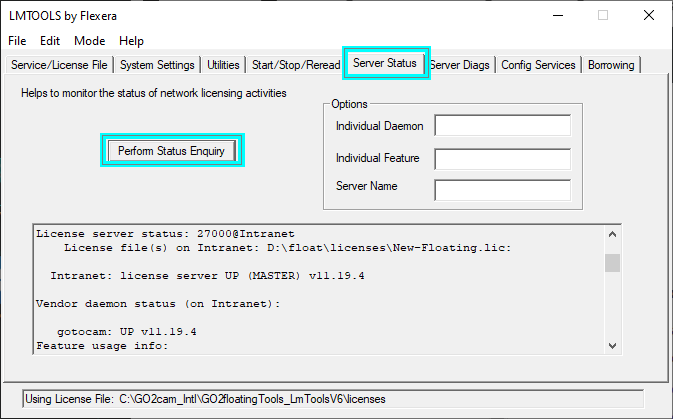Switch to Server Diags tab
The image size is (673, 419).
coord(460,65)
